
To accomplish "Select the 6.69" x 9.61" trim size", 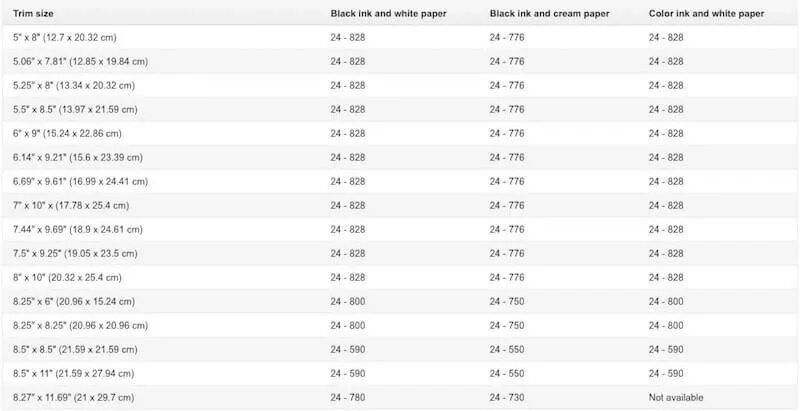I will click(x=81, y=182).
